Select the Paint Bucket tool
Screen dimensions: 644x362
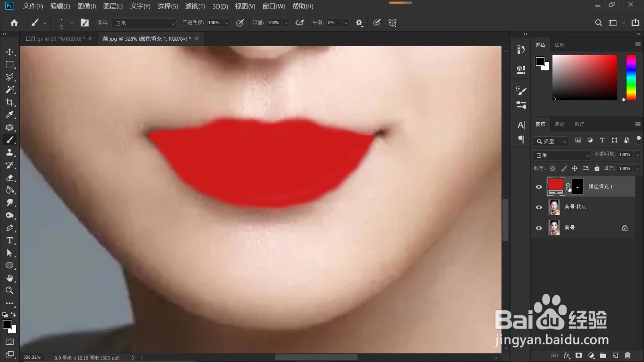tap(10, 190)
